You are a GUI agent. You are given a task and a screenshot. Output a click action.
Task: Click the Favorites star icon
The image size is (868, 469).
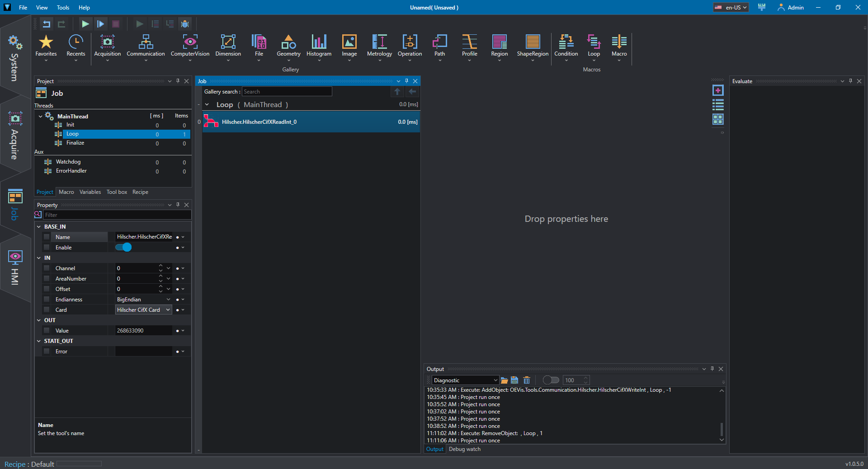tap(46, 42)
